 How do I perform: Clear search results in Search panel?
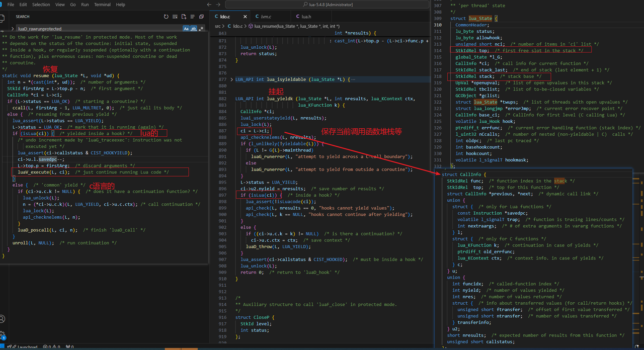(x=175, y=17)
